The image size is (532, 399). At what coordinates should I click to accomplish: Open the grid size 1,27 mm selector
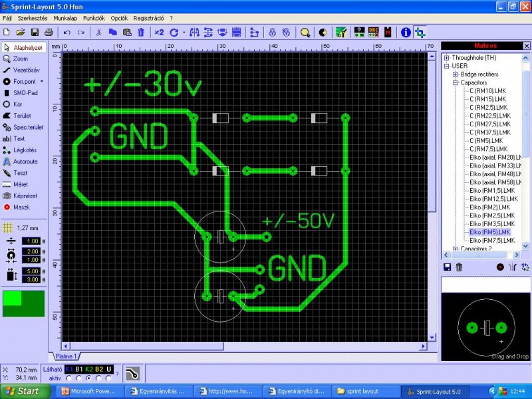click(21, 228)
